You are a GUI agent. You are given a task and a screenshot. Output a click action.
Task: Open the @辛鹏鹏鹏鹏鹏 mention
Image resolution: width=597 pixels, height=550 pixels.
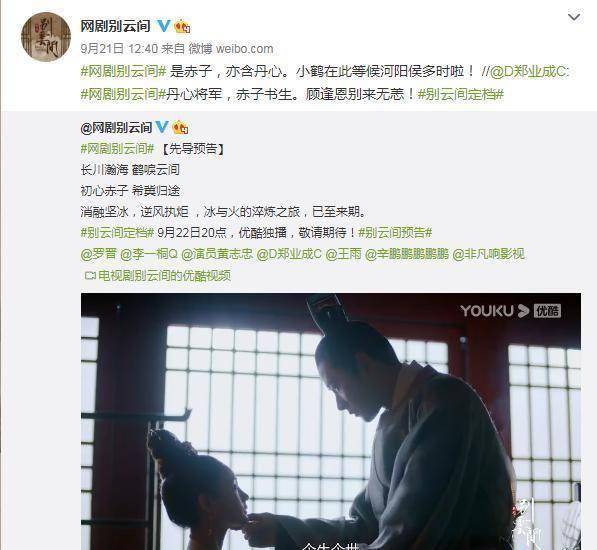click(407, 254)
